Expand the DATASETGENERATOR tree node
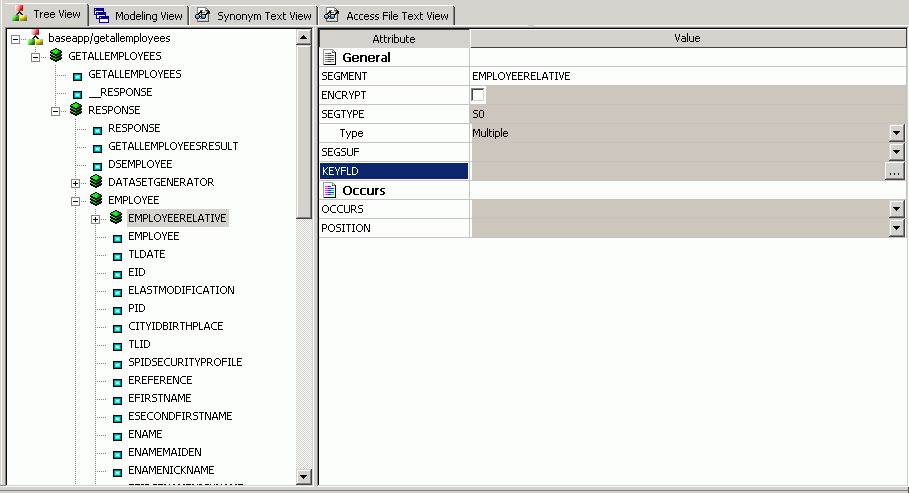The width and height of the screenshot is (909, 493). click(x=75, y=182)
